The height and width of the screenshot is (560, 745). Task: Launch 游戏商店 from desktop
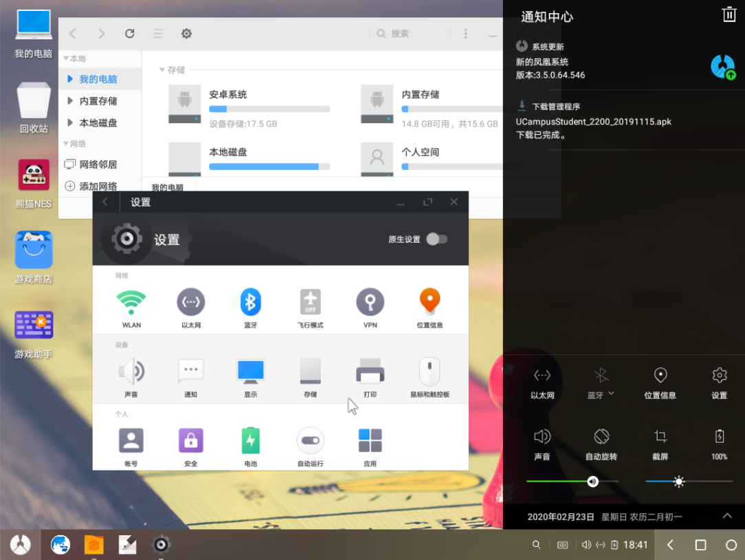(33, 258)
